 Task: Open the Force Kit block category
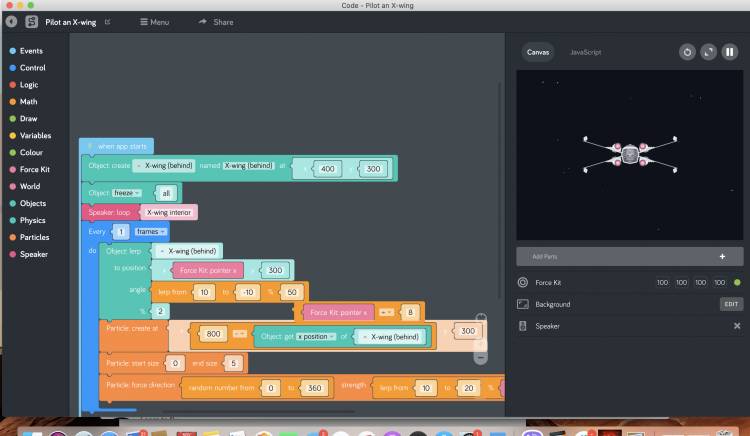pyautogui.click(x=30, y=169)
